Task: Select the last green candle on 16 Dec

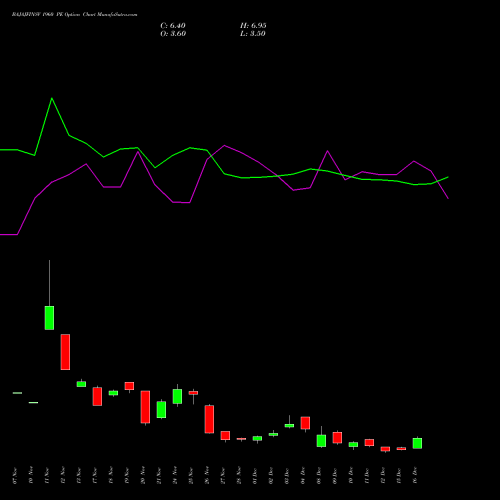Action: 417,443
